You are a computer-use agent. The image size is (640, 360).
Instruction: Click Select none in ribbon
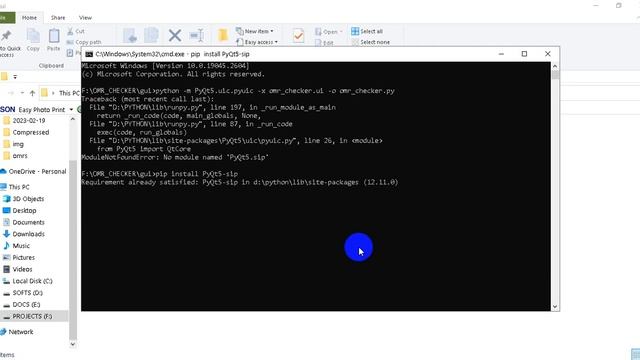click(x=371, y=42)
